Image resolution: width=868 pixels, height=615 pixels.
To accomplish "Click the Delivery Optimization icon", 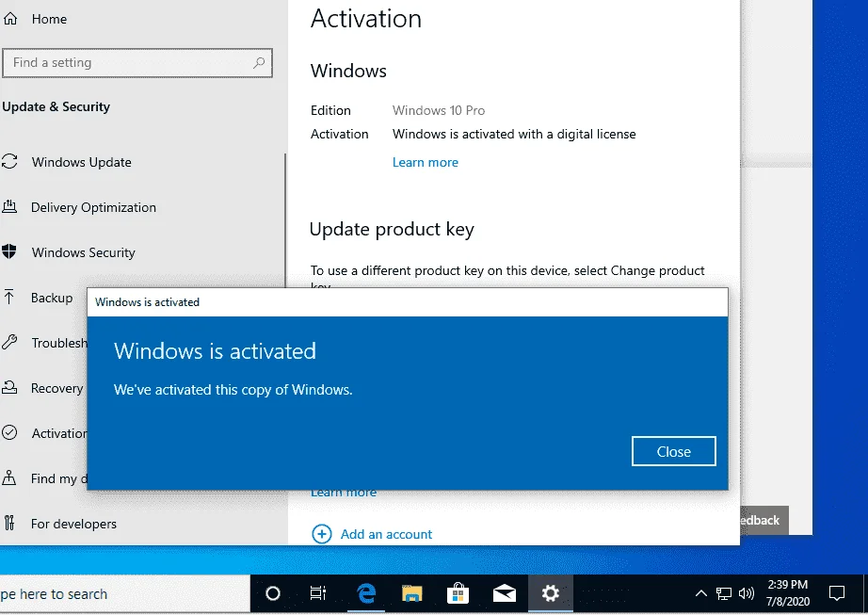I will [9, 207].
